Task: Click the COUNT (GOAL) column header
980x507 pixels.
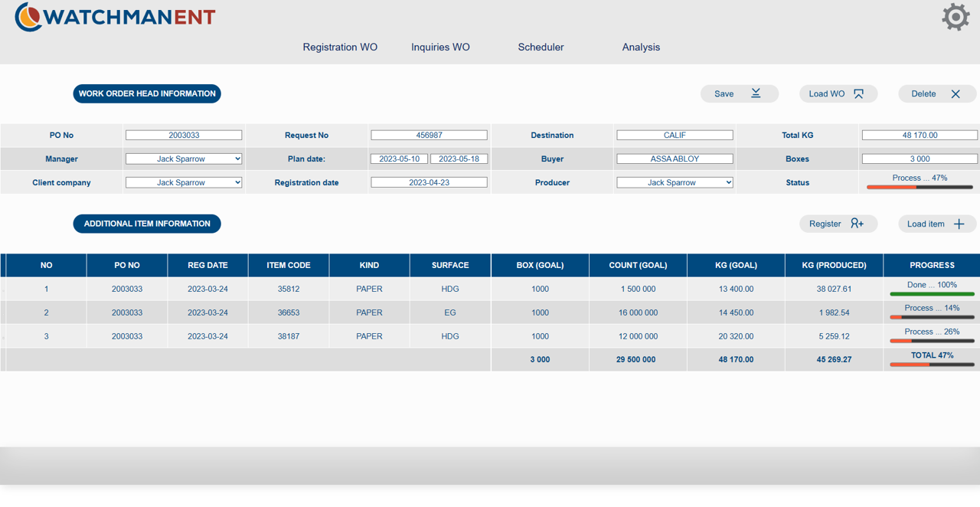Action: click(638, 265)
